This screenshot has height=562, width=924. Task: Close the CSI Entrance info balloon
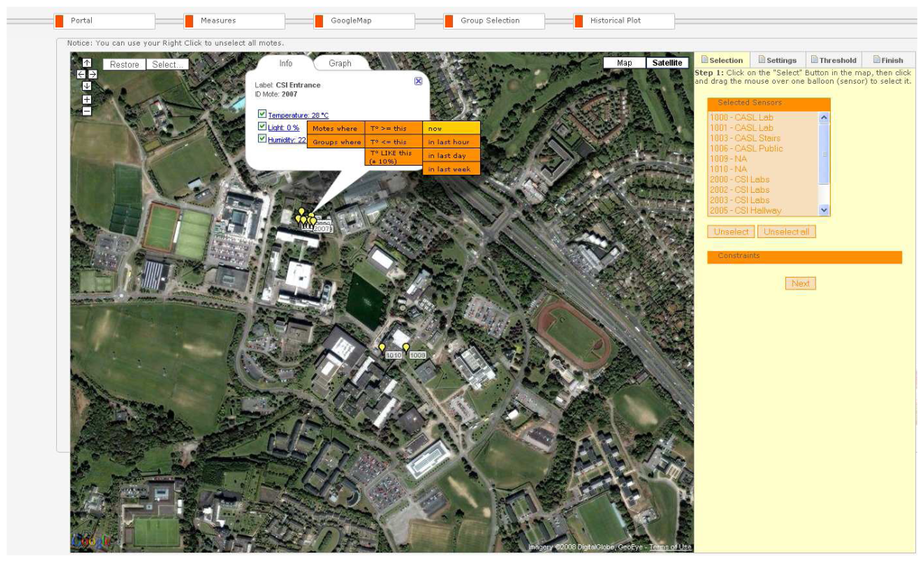point(418,81)
